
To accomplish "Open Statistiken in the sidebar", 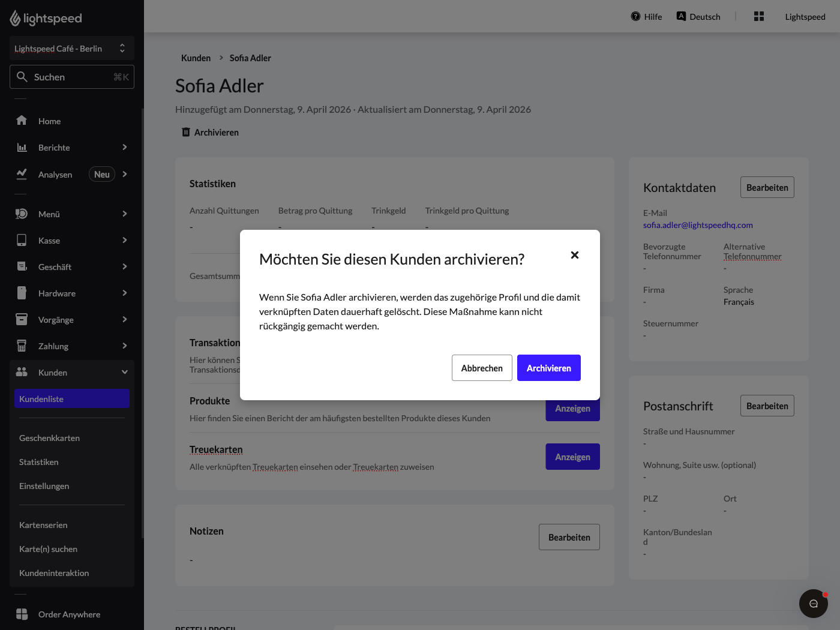I will point(38,462).
